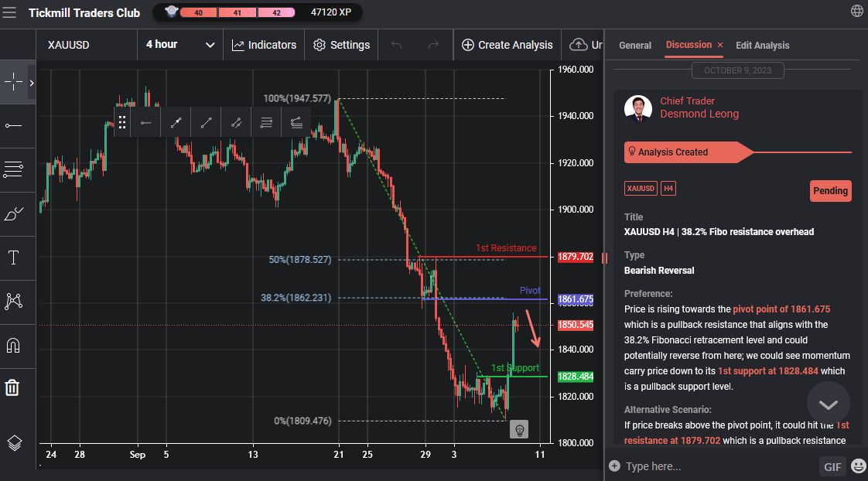
Task: Click the XP level progress bar
Action: pyautogui.click(x=237, y=12)
